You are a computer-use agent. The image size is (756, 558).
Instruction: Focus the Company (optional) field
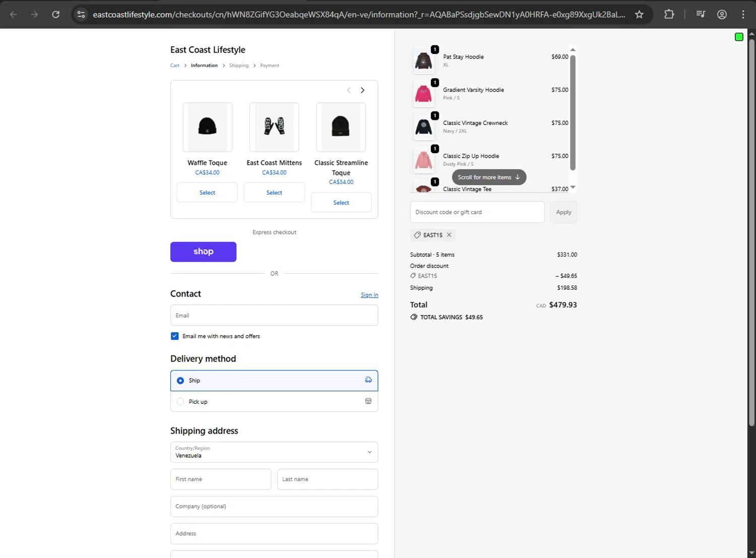click(274, 507)
